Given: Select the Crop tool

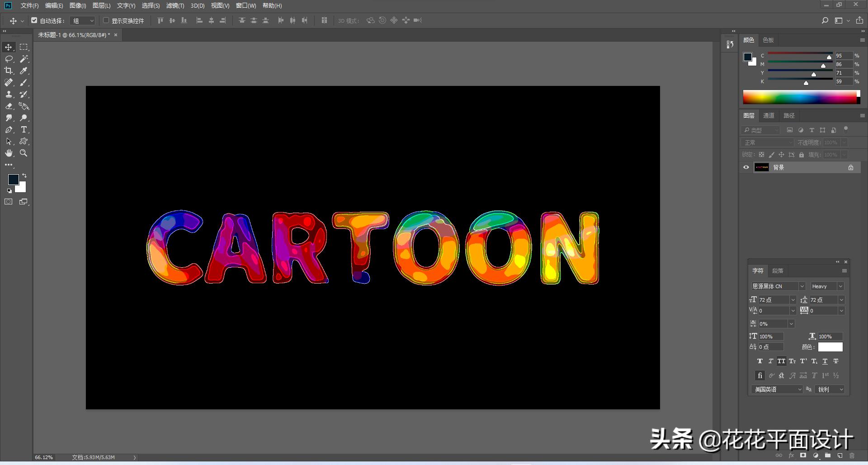Looking at the screenshot, I should 9,71.
